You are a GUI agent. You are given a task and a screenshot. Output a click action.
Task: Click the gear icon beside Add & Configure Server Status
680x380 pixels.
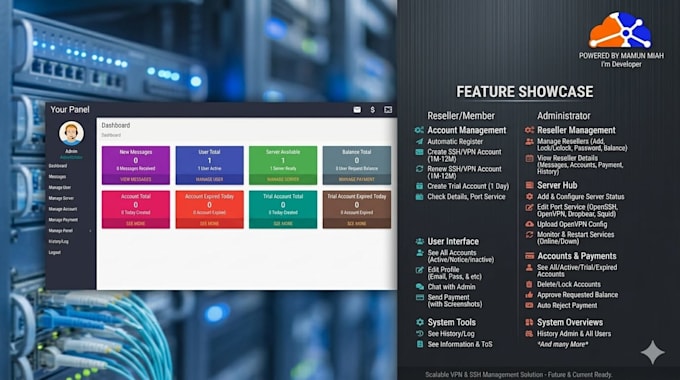tap(530, 197)
